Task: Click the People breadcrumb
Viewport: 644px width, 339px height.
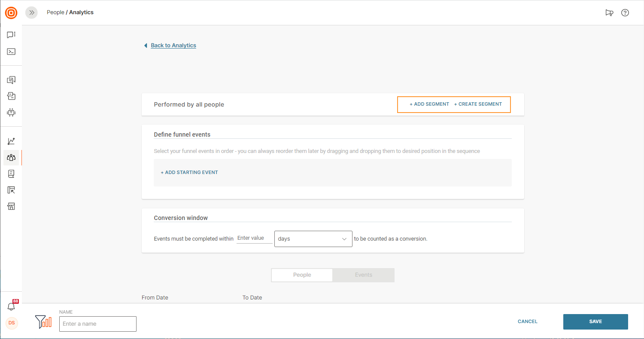Action: coord(55,12)
